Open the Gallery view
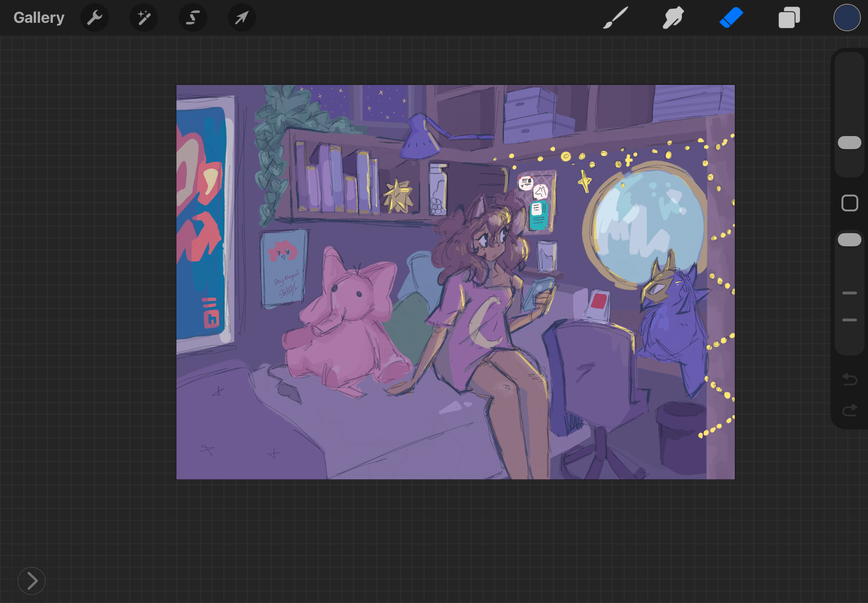Viewport: 868px width, 603px height. tap(39, 18)
